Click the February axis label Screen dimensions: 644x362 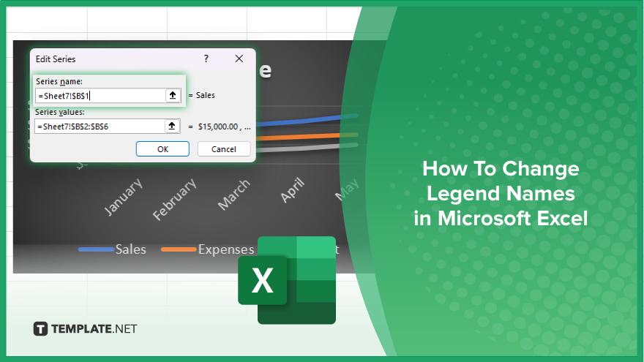(175, 200)
